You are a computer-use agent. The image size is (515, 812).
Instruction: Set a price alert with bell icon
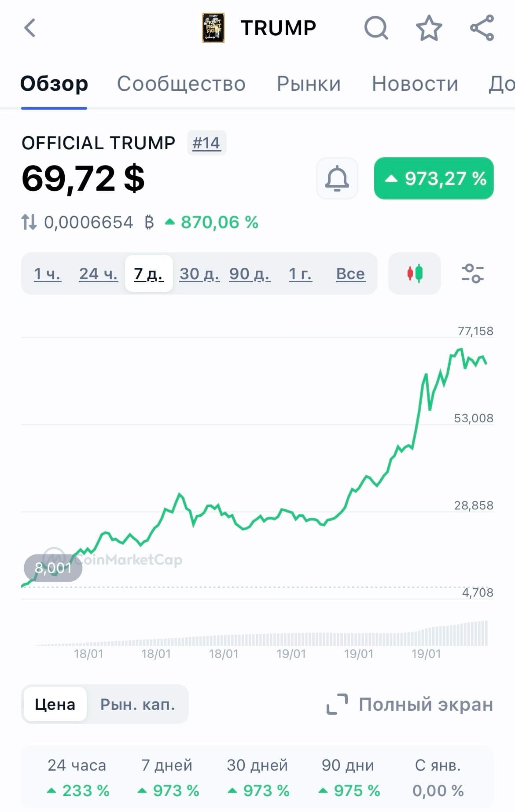tap(337, 178)
